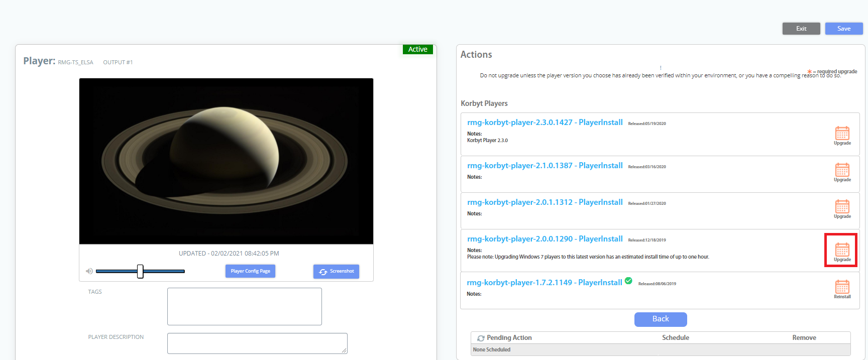Select the None Scheduled row

point(661,350)
